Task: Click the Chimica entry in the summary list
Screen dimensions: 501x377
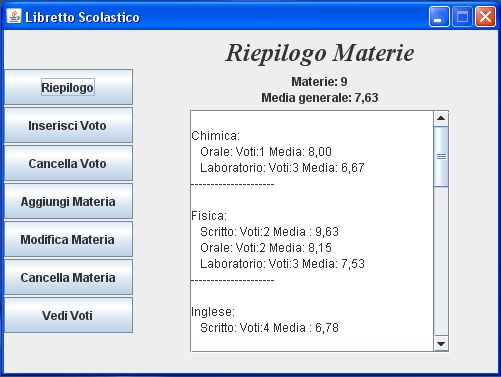Action: click(215, 136)
